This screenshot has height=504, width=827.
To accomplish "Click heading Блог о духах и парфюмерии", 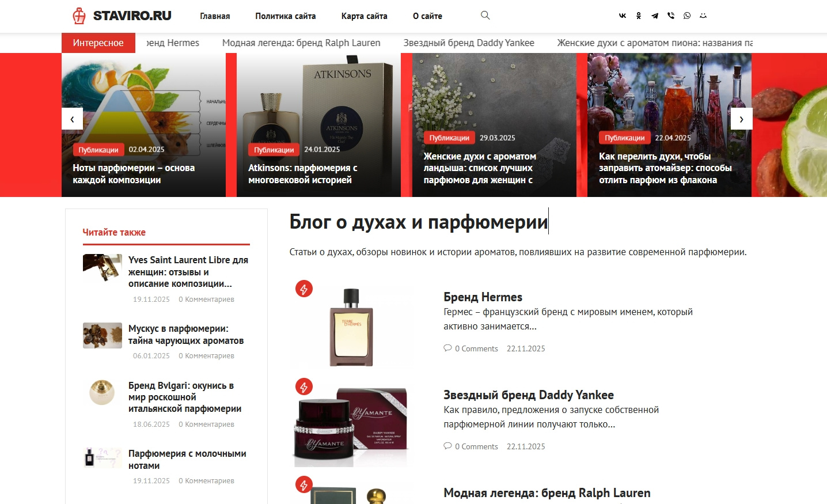I will [x=419, y=222].
